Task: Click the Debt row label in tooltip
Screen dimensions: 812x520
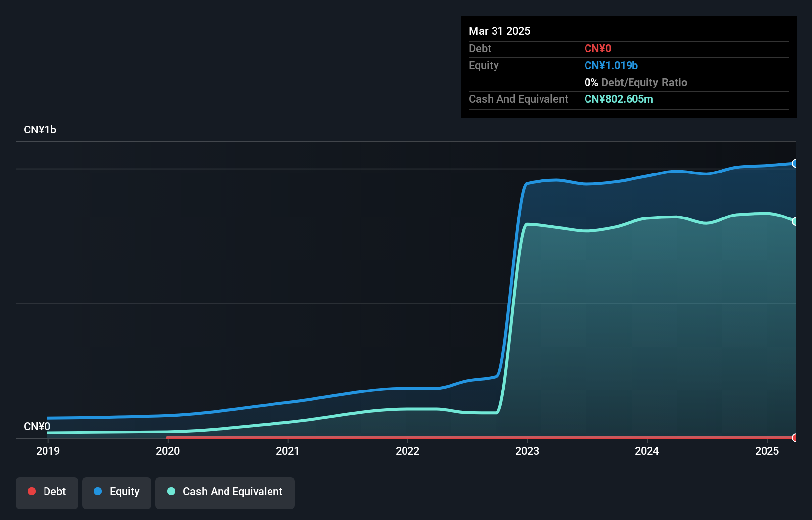Action: click(x=480, y=48)
